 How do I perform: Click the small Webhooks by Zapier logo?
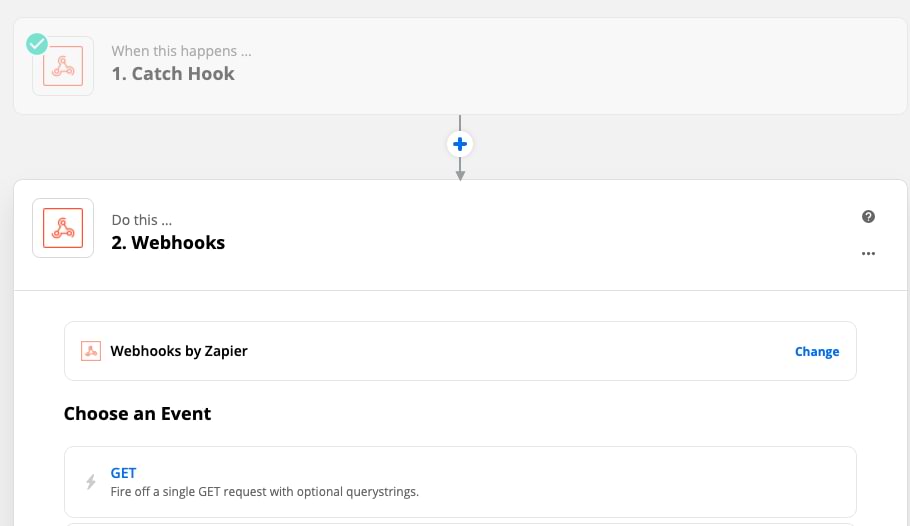point(91,351)
